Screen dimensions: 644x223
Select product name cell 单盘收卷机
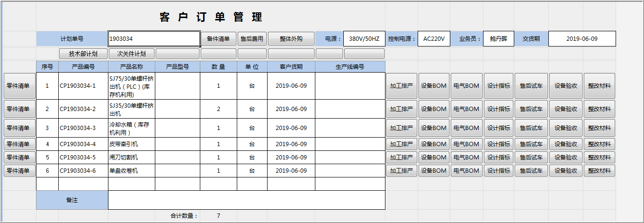(132, 171)
